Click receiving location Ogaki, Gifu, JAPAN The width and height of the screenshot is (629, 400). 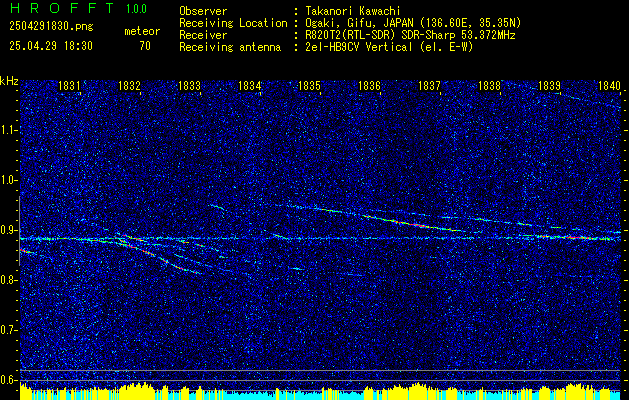pos(359,23)
